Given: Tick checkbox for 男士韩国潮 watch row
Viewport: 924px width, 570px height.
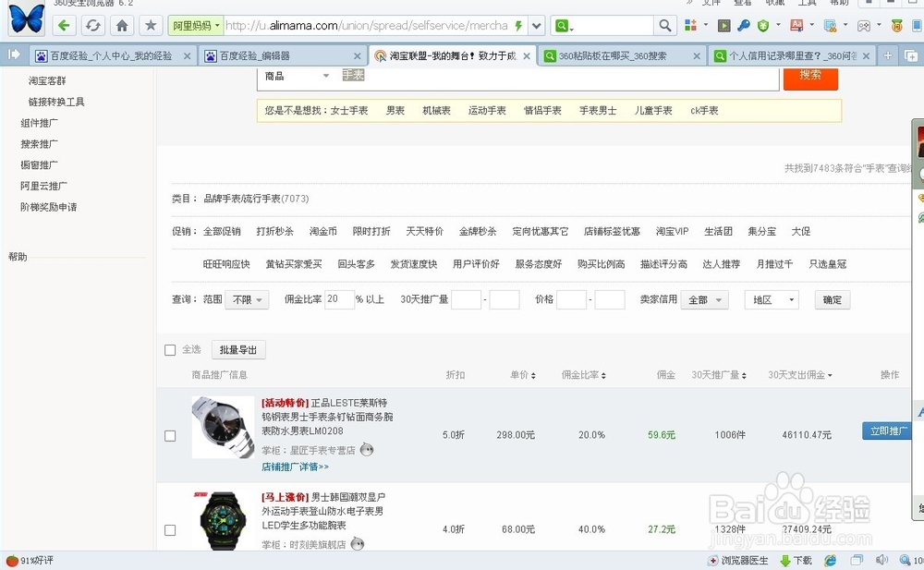Looking at the screenshot, I should (170, 530).
